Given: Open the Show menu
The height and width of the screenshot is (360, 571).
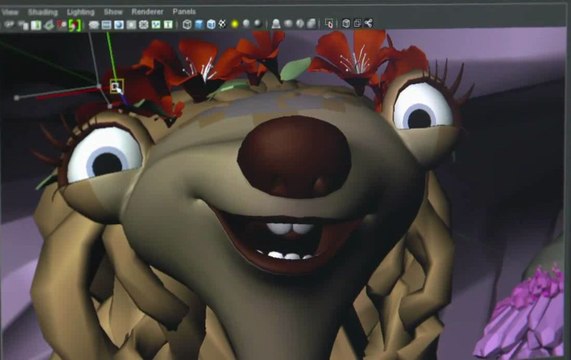Looking at the screenshot, I should point(113,12).
